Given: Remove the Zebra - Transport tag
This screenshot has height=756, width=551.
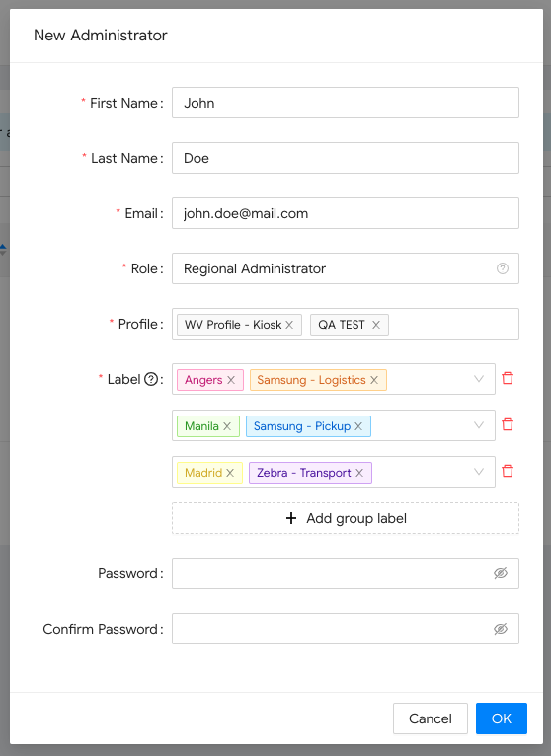Looking at the screenshot, I should (359, 473).
